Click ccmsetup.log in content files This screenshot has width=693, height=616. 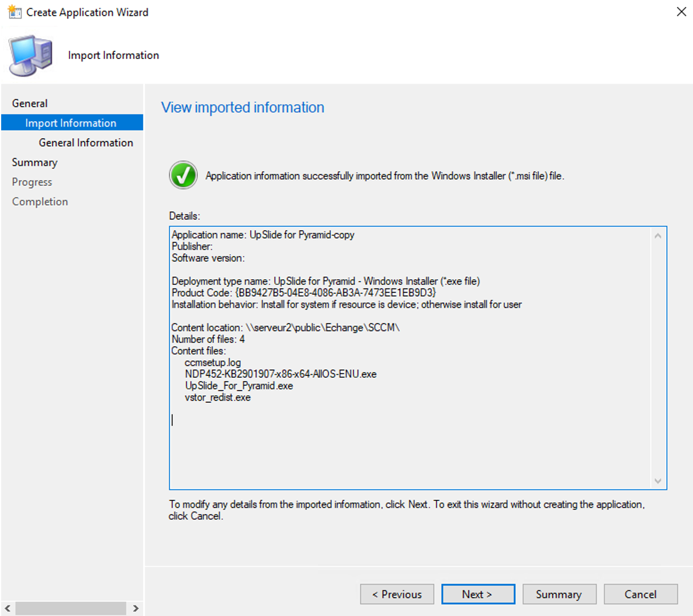[x=213, y=363]
